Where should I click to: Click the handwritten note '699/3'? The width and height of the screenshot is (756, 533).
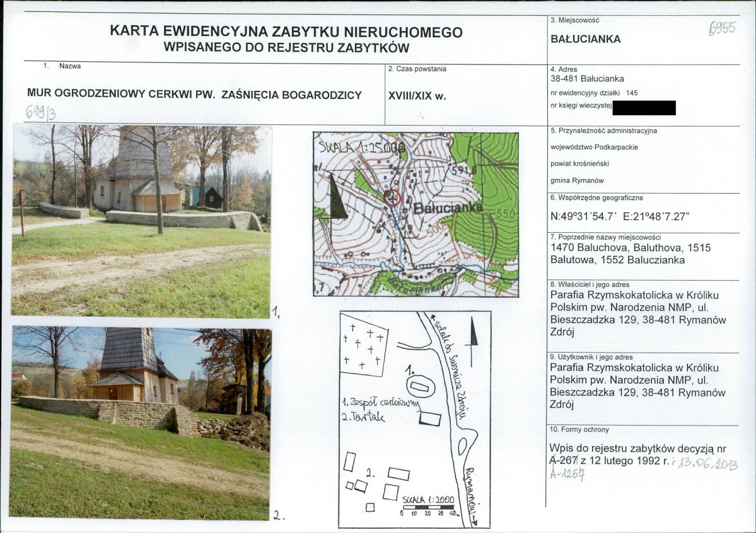41,112
